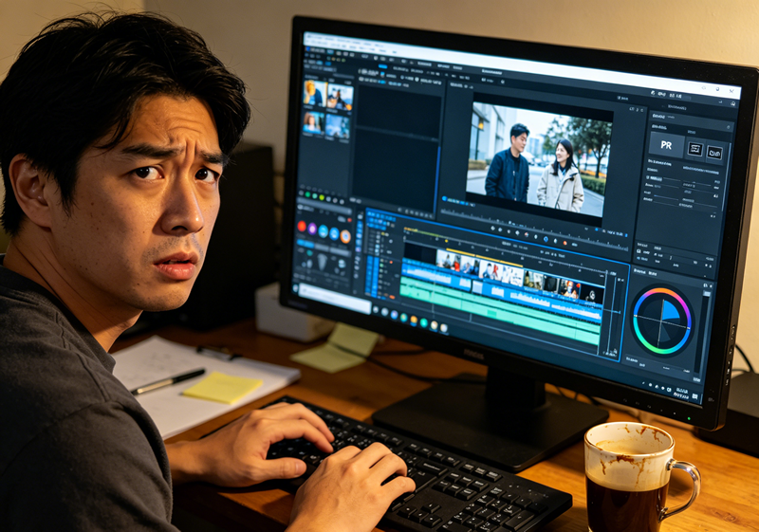Click the vertical slider beside the color wheel
The height and width of the screenshot is (532, 759).
click(703, 335)
